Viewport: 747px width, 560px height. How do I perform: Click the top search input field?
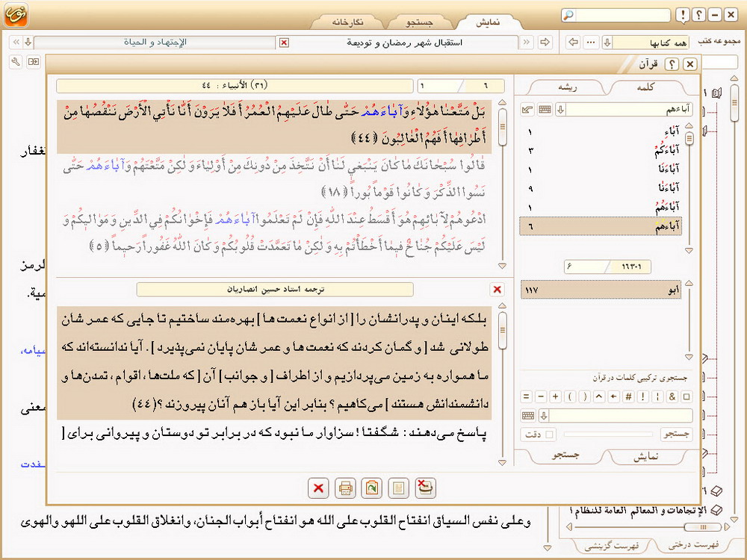click(x=622, y=16)
